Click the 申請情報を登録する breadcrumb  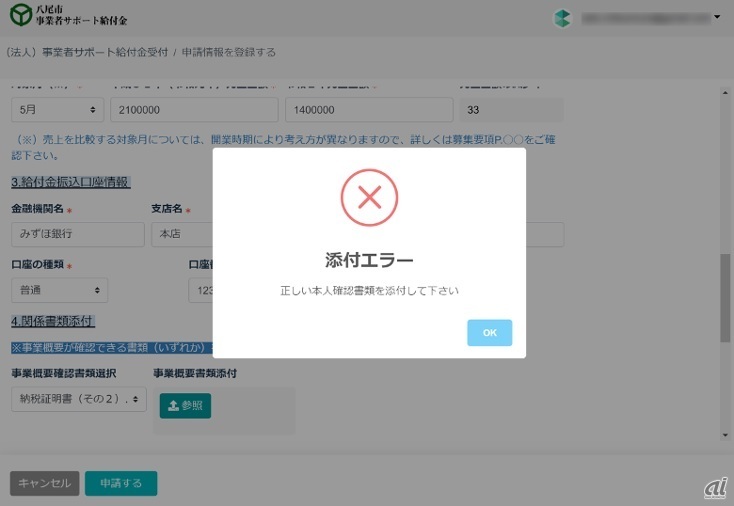pyautogui.click(x=228, y=52)
